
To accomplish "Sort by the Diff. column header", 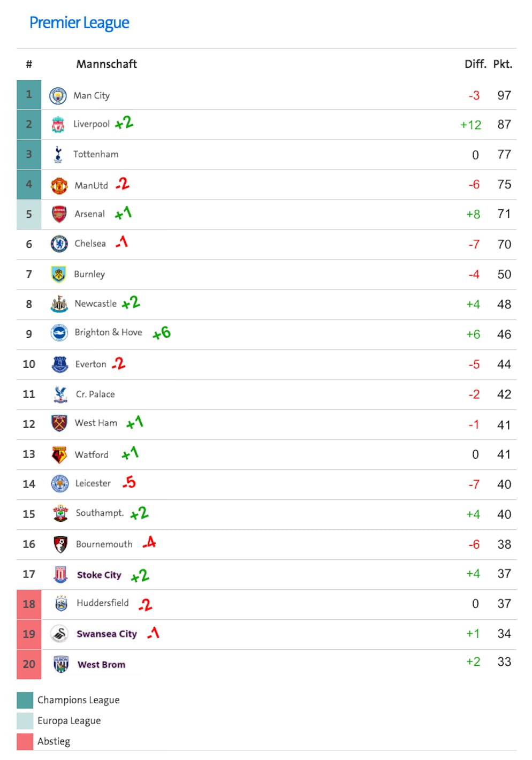I will pos(475,64).
